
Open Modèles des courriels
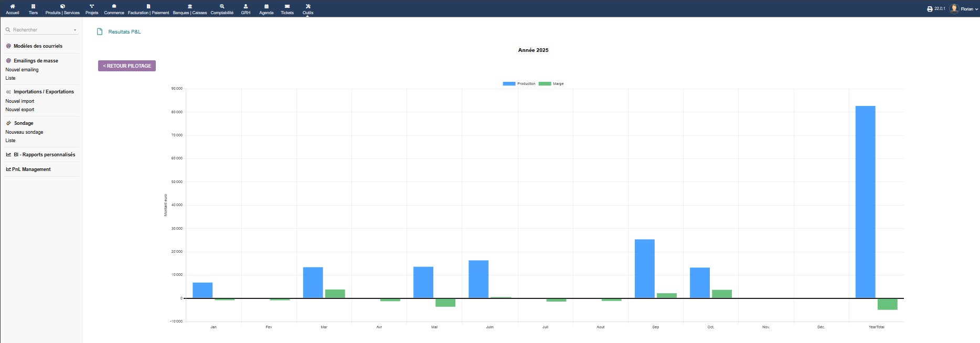pos(38,46)
